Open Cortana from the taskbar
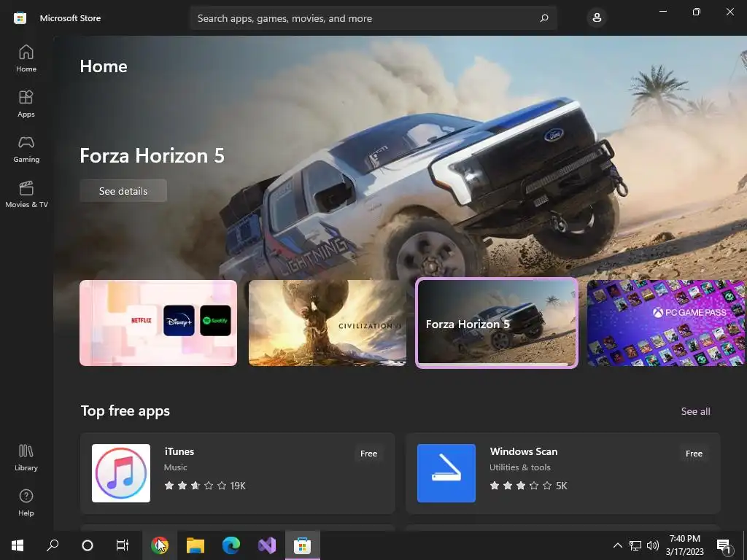The width and height of the screenshot is (747, 560). 88,545
